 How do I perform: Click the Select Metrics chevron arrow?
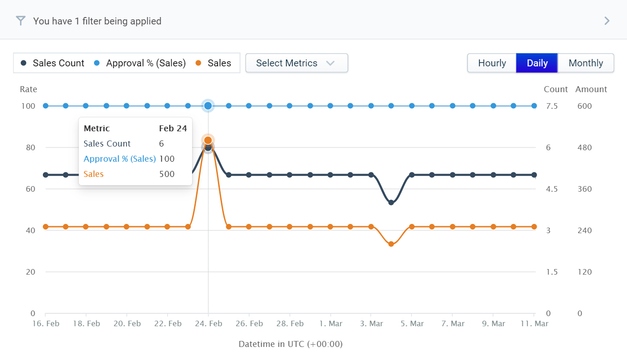click(330, 63)
